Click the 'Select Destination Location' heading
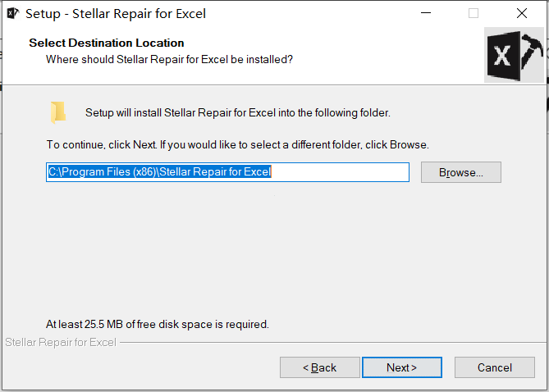This screenshot has height=392, width=549. (107, 43)
